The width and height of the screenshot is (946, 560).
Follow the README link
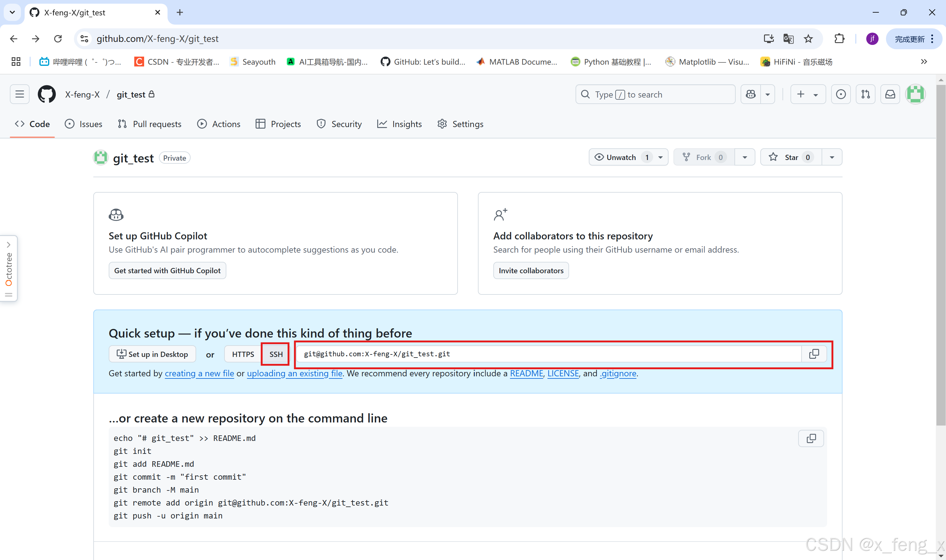(526, 374)
